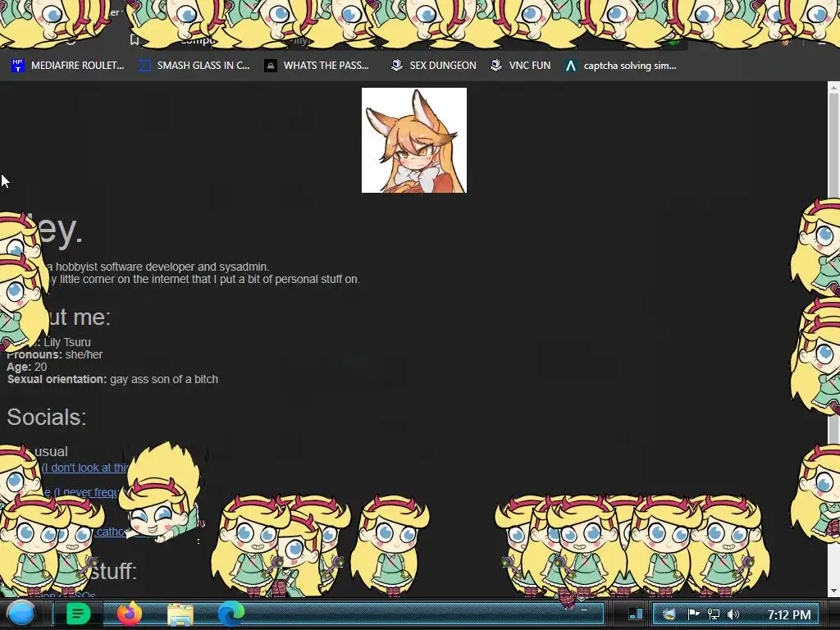The height and width of the screenshot is (630, 840).
Task: Click the "Age: 20" line
Action: [x=27, y=367]
